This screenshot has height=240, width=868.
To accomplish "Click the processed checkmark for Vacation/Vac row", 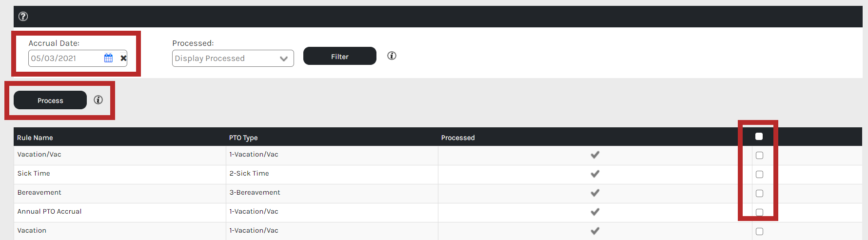I will pos(595,155).
